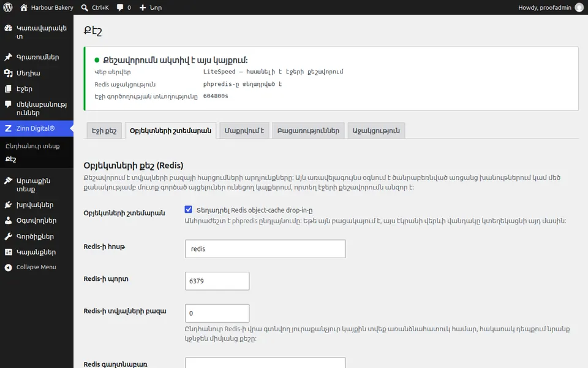Open Մեկնաբանություններ in the sidebar
The height and width of the screenshot is (368, 588).
coord(37,109)
